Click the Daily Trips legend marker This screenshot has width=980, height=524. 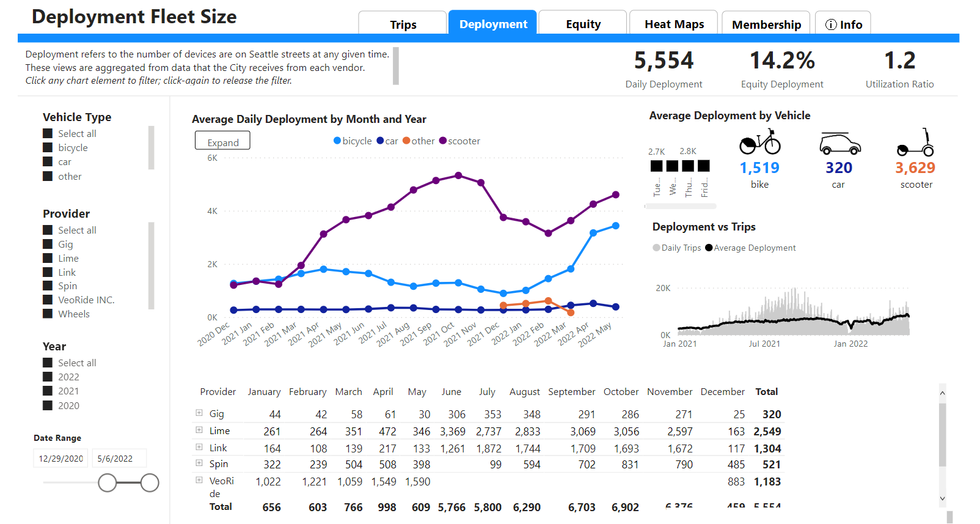pyautogui.click(x=656, y=248)
